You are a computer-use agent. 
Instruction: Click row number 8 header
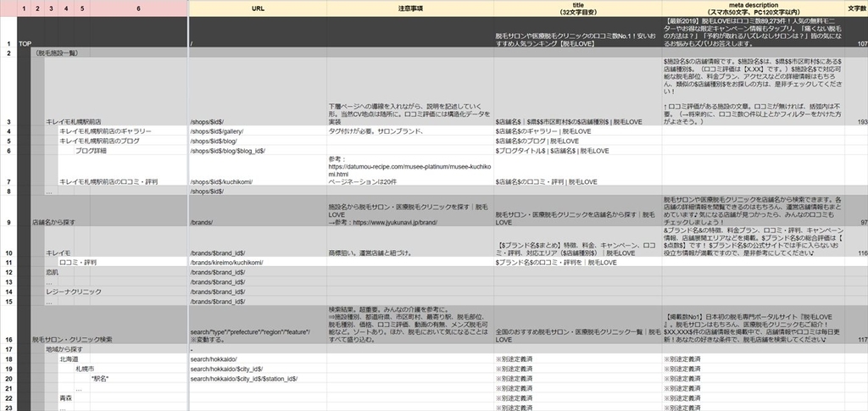pos(8,191)
